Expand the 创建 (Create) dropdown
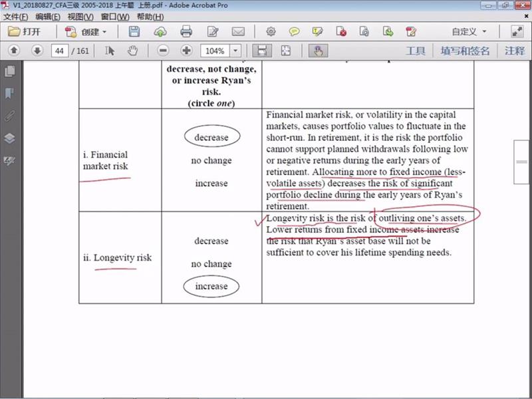This screenshot has height=399, width=532. (x=86, y=31)
